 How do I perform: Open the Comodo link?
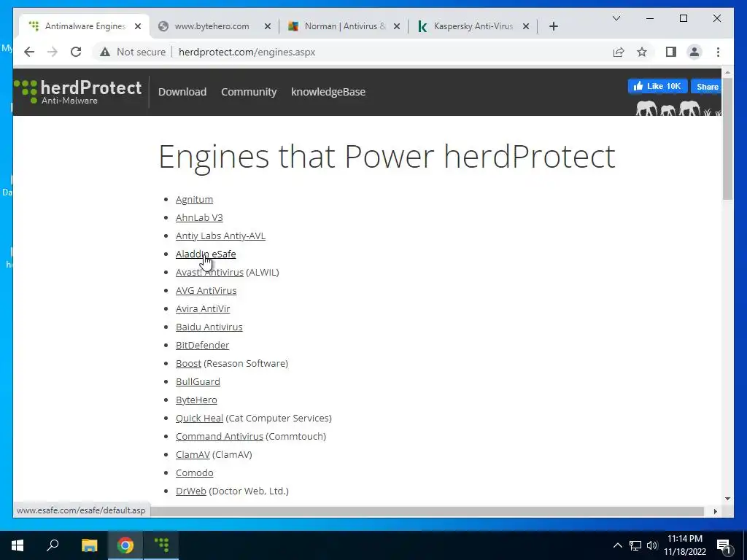coord(194,472)
